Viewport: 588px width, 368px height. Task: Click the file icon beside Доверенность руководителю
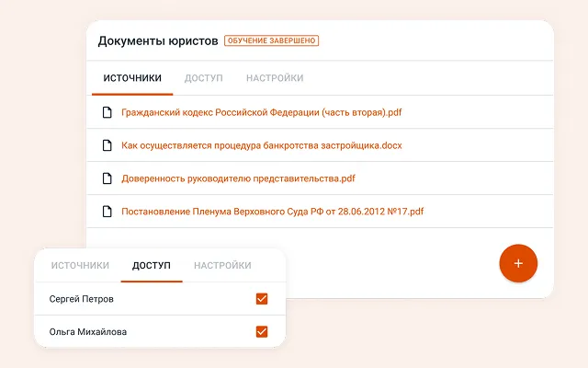click(107, 178)
